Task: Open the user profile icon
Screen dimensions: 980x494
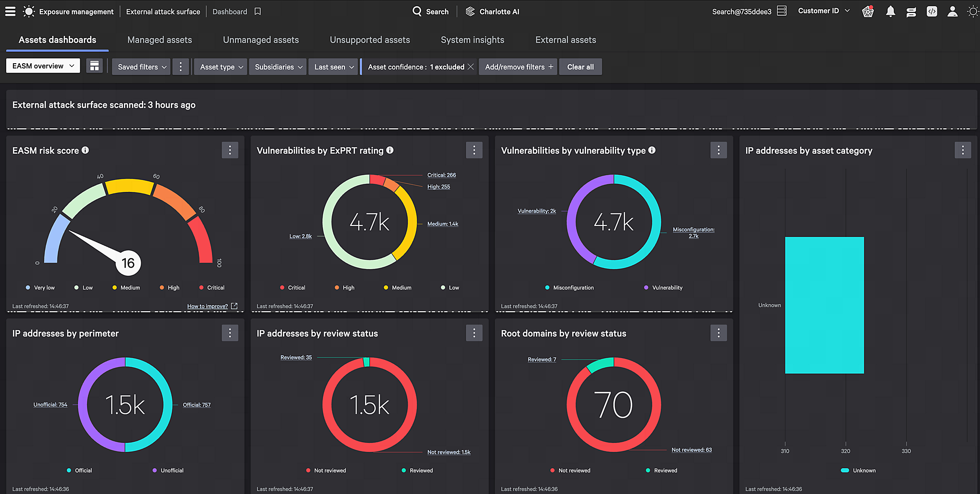Action: pyautogui.click(x=952, y=11)
